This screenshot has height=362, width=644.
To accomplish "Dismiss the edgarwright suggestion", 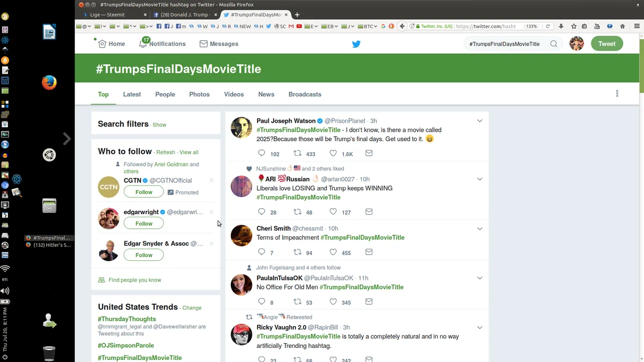I will 211,212.
